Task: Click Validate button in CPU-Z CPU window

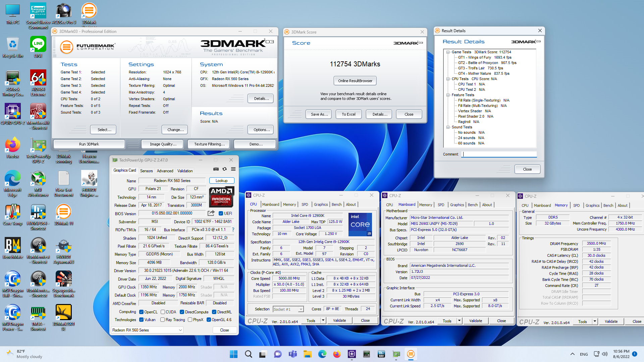Action: click(x=339, y=320)
